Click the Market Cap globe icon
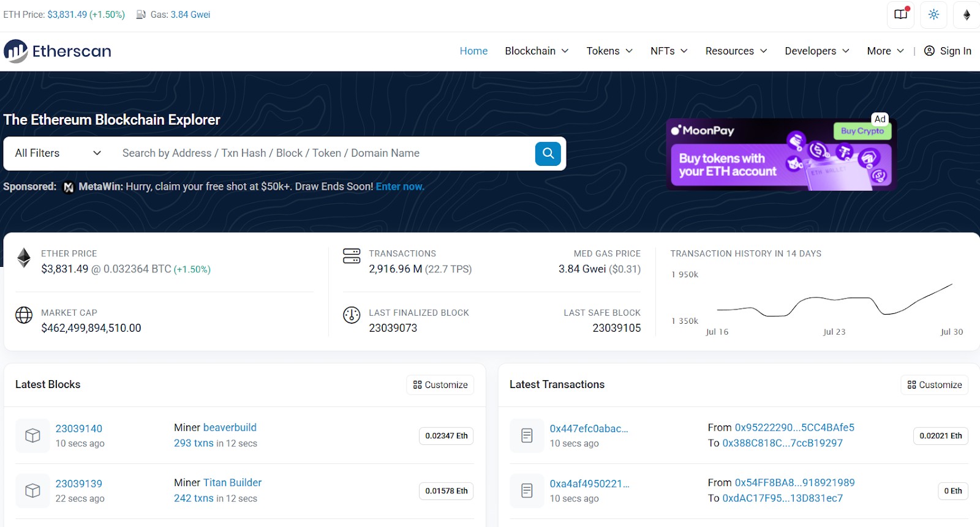 pos(24,315)
